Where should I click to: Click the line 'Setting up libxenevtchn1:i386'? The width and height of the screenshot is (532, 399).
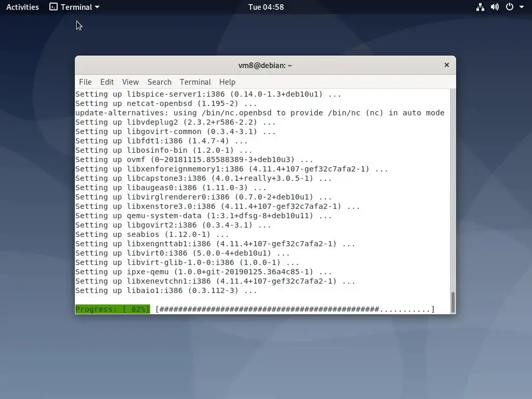pos(215,281)
